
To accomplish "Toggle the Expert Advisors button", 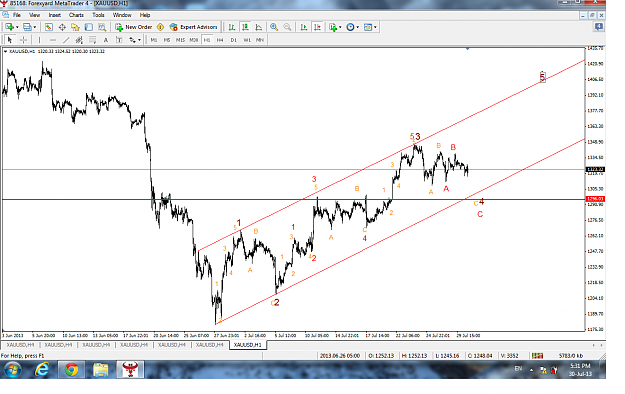I will (194, 27).
